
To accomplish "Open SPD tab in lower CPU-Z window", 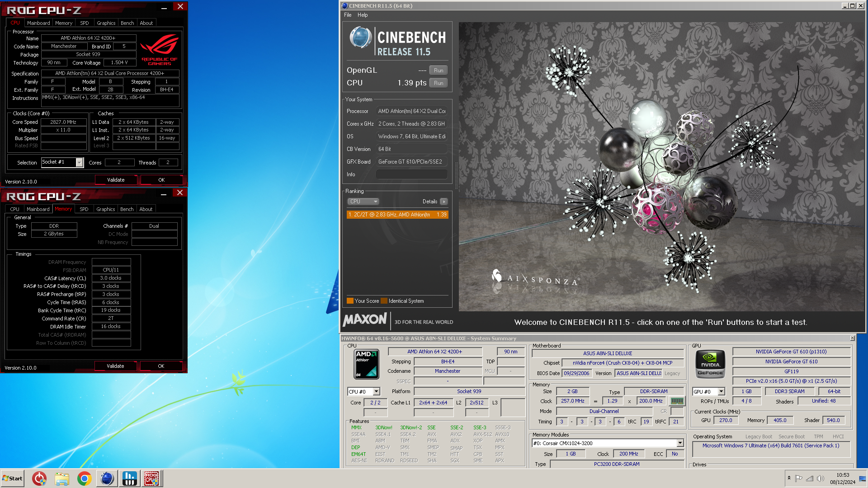I will tap(84, 209).
